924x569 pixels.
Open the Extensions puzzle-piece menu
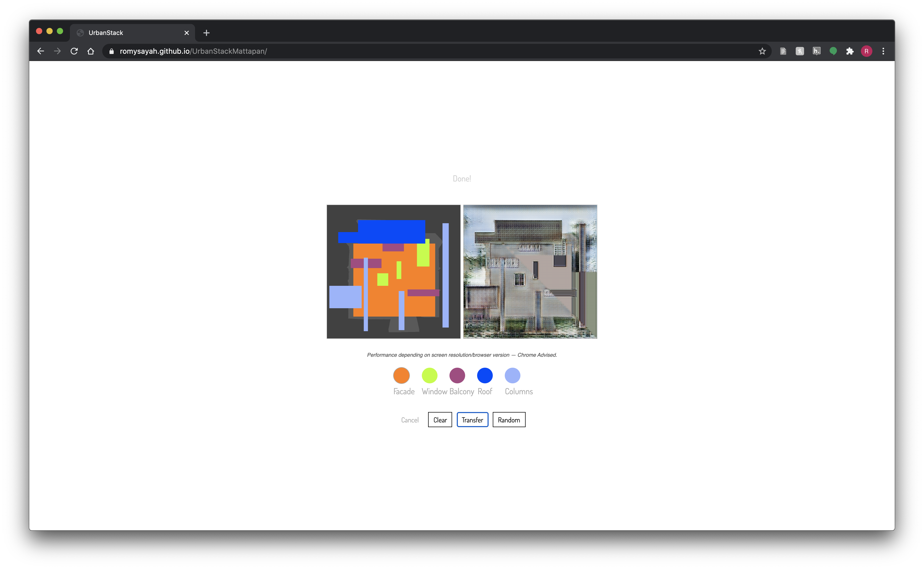tap(850, 51)
